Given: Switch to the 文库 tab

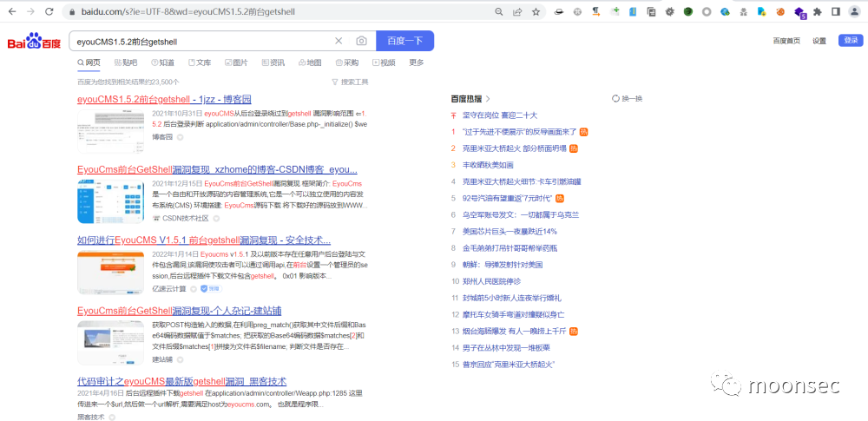Looking at the screenshot, I should pos(200,62).
